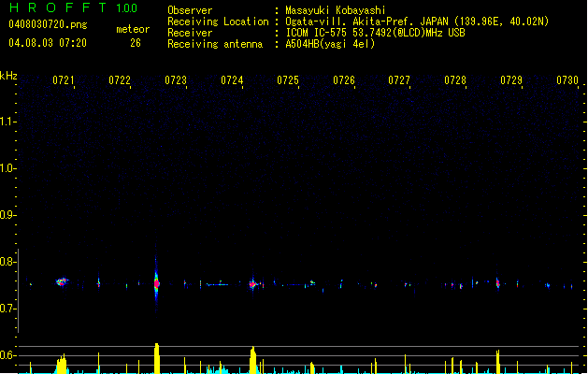
Task: Click the 0722 time marker
Action: (x=120, y=80)
